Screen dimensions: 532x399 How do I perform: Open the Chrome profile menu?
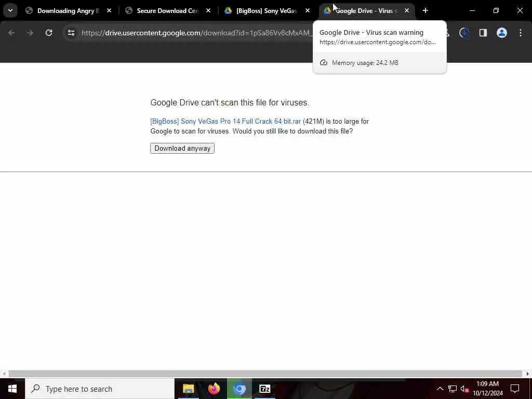(x=502, y=33)
